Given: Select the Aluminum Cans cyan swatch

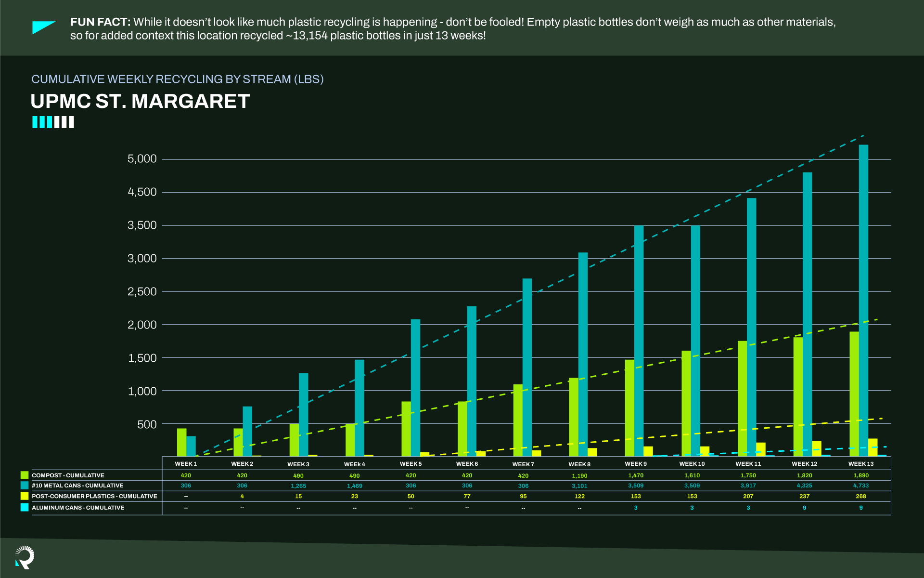Looking at the screenshot, I should [25, 508].
